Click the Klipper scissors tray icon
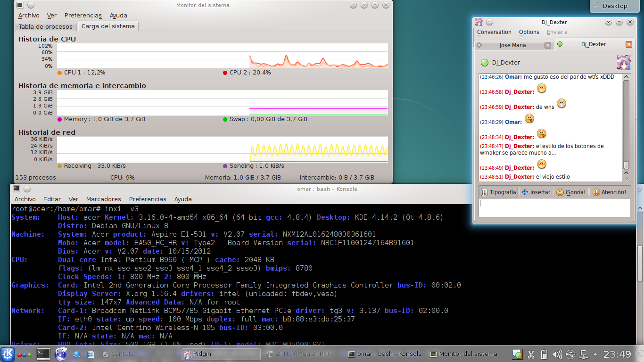The height and width of the screenshot is (362, 644). click(531, 354)
